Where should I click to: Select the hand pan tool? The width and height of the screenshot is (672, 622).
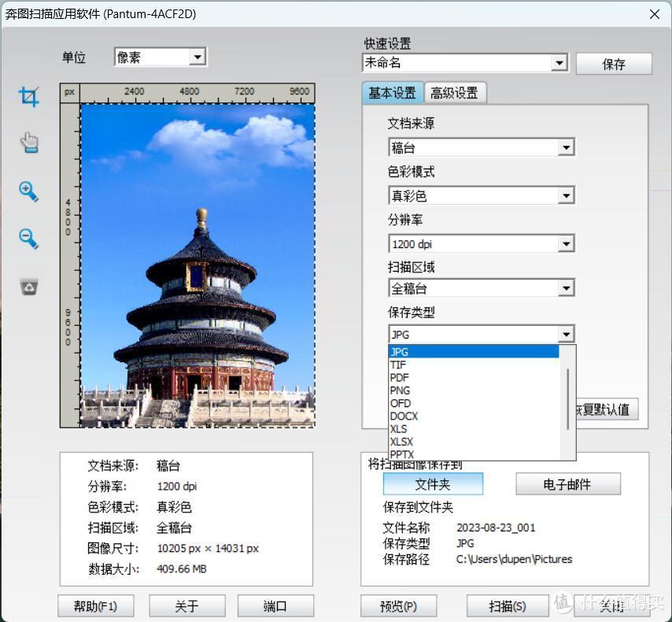pos(29,143)
